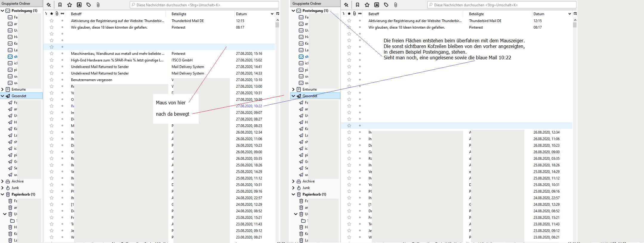Toggle read status of High-End Hardware email
The image size is (644, 243).
point(62,60)
